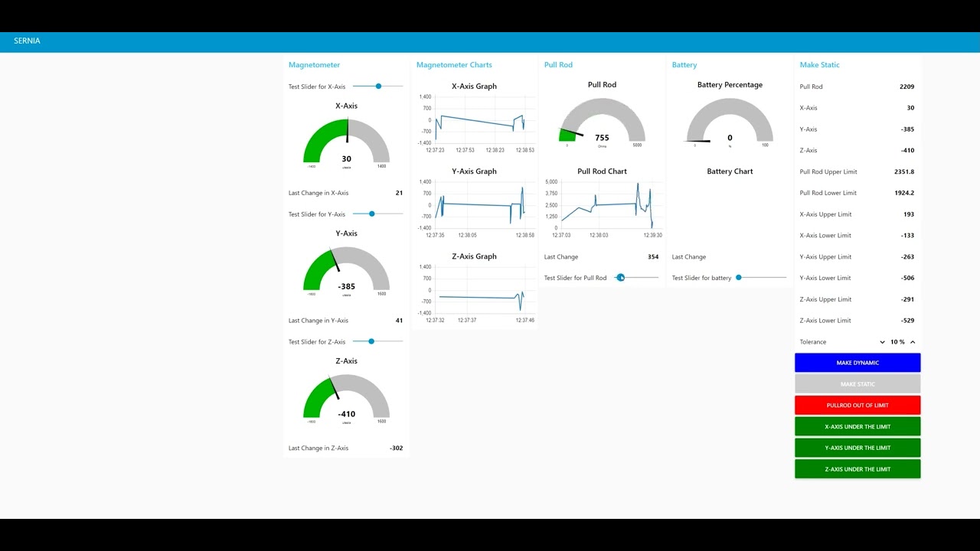
Task: Increase Tolerance with the up chevron
Action: point(913,342)
